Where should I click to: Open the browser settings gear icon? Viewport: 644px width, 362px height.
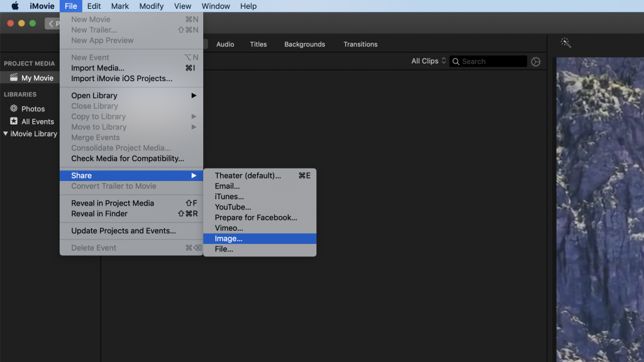pyautogui.click(x=536, y=62)
